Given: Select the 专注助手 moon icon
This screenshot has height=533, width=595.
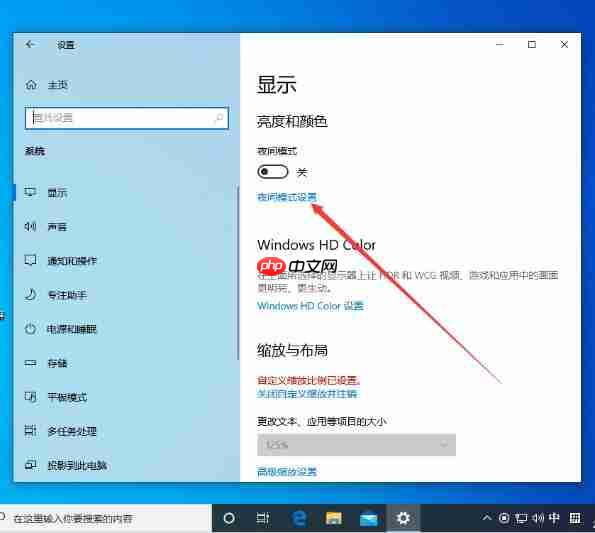Looking at the screenshot, I should [x=30, y=294].
